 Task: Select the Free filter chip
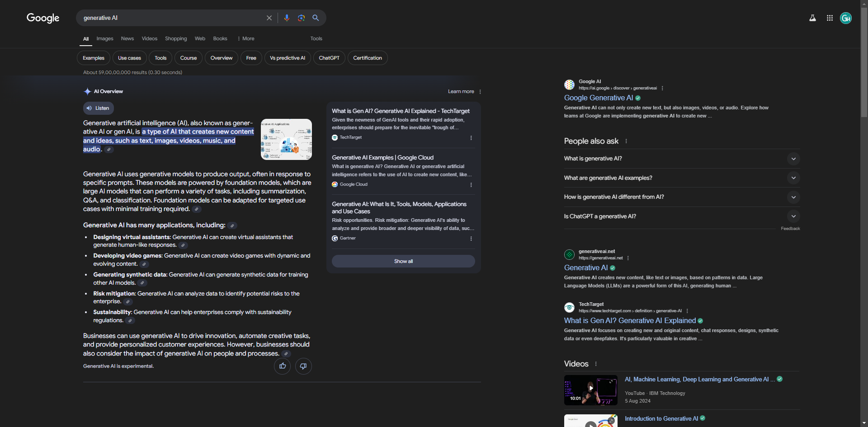click(x=251, y=58)
